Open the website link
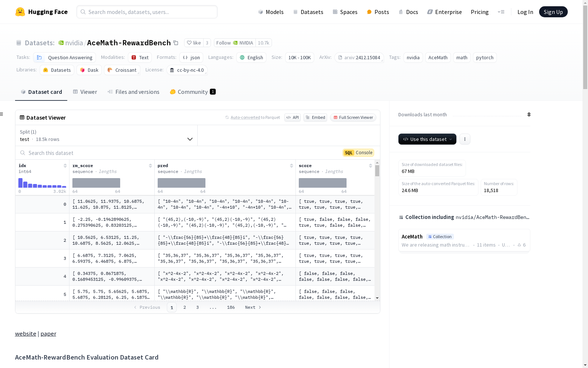The width and height of the screenshot is (588, 368). [26, 333]
